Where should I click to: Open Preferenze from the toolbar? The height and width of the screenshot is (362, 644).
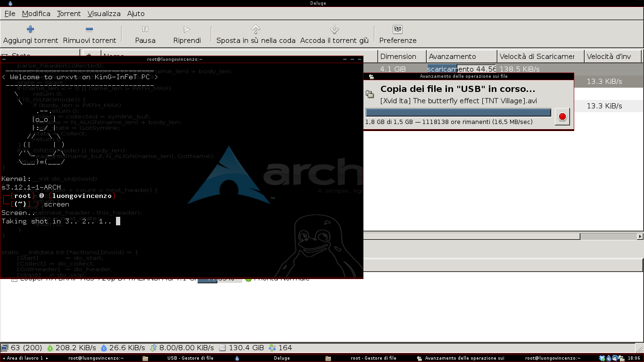pyautogui.click(x=397, y=34)
